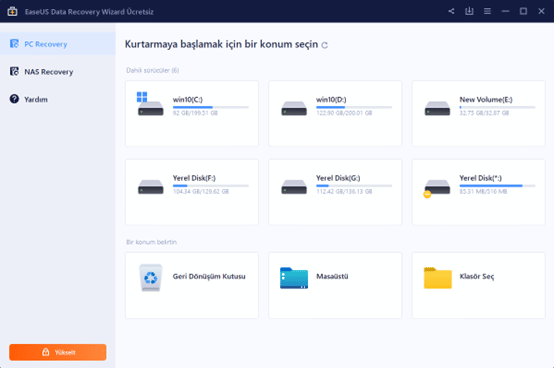Click the win10(C:) usage bar

(x=211, y=107)
